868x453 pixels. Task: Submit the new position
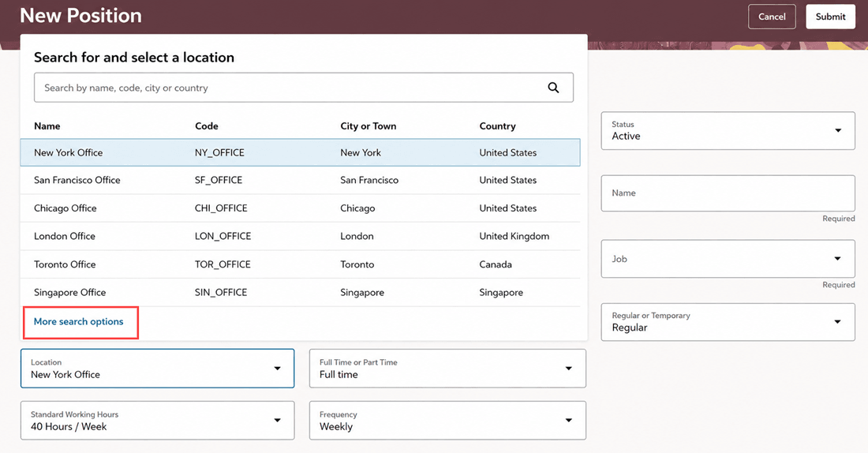click(830, 17)
